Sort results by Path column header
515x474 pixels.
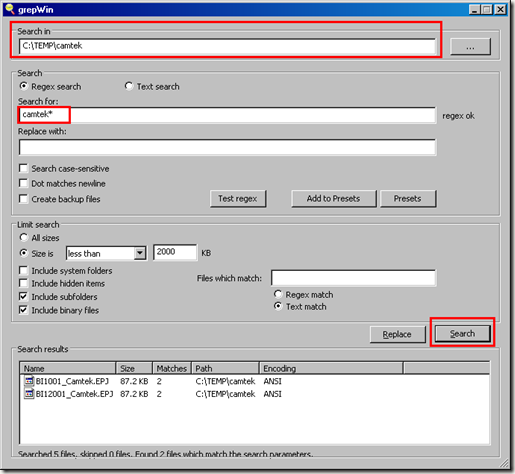click(x=225, y=368)
